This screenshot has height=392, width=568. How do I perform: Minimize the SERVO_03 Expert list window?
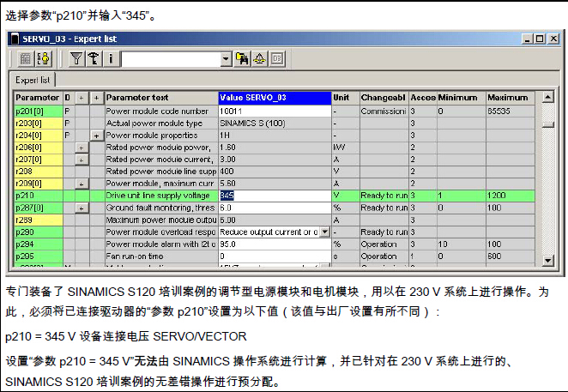[528, 39]
